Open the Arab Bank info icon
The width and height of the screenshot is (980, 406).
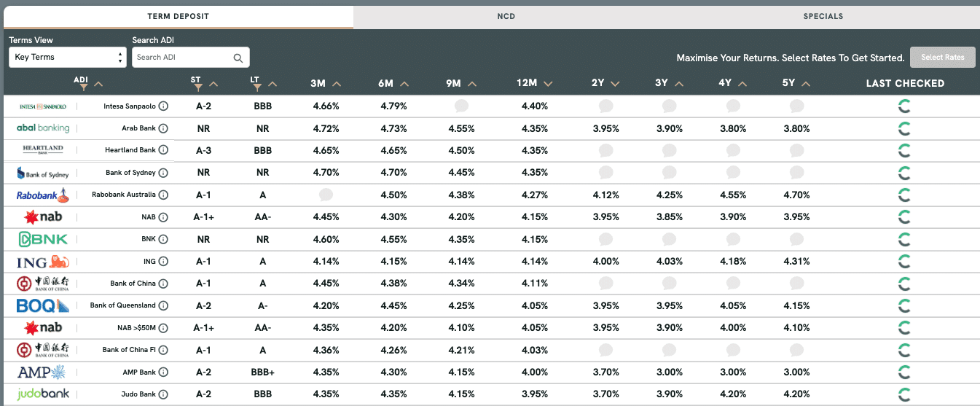pyautogui.click(x=163, y=128)
